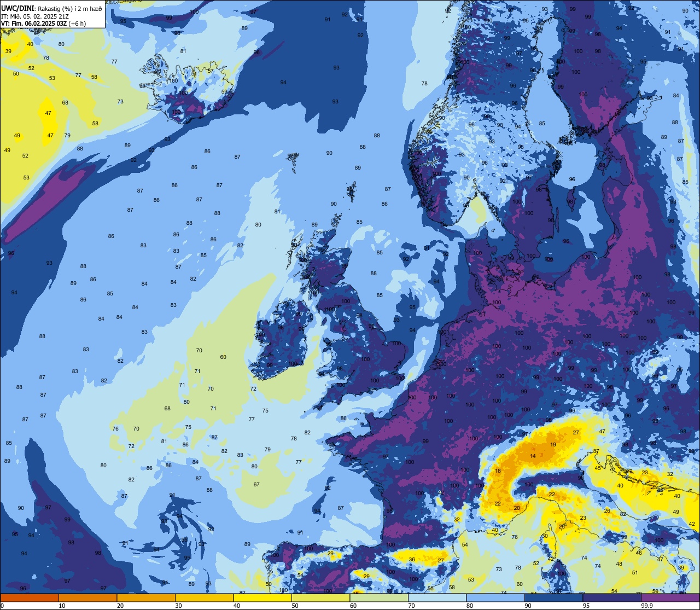700x610 pixels.
Task: Click valid time 'VT: Fim. 06.02.2025 03Z (+6 h)'
Action: click(44, 24)
